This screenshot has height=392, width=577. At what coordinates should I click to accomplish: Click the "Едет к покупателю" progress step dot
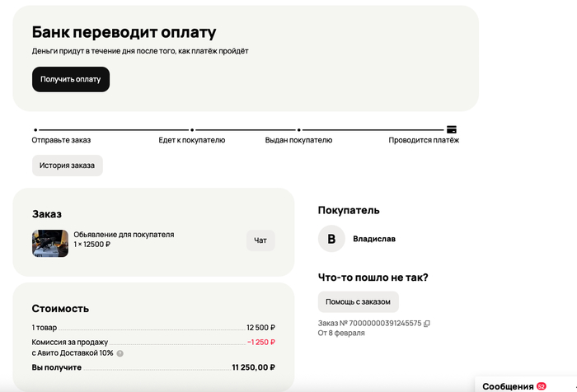pyautogui.click(x=192, y=130)
